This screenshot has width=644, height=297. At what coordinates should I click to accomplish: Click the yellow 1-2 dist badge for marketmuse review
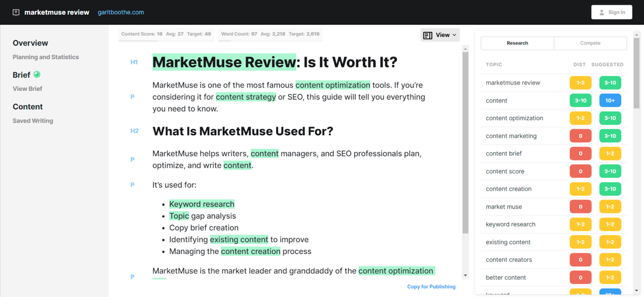(x=580, y=83)
